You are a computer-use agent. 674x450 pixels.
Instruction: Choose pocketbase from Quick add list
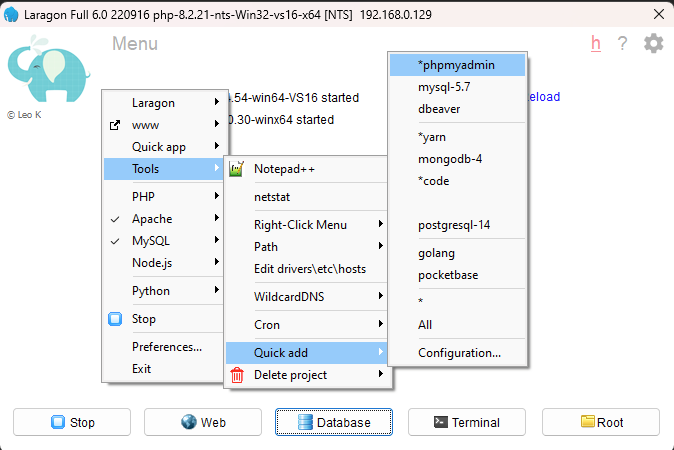click(x=448, y=275)
